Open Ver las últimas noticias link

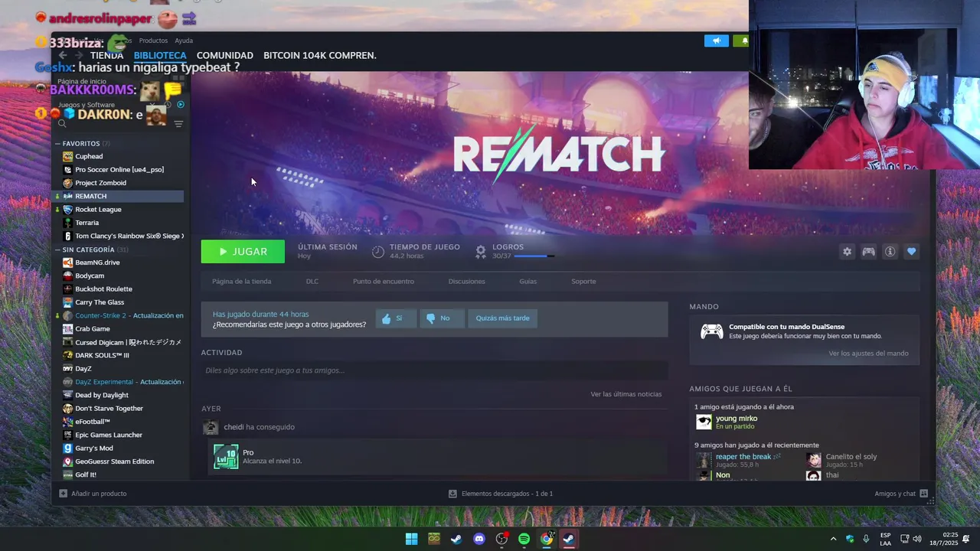626,394
